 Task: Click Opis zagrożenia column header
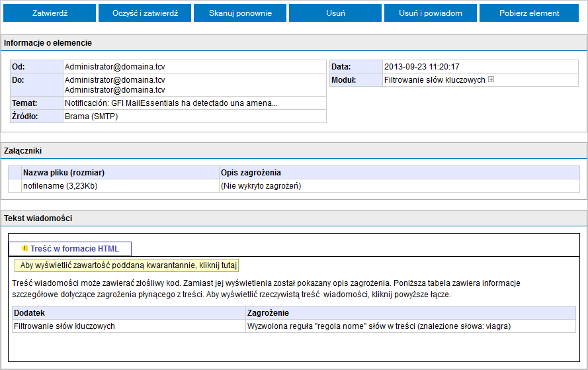click(x=399, y=173)
